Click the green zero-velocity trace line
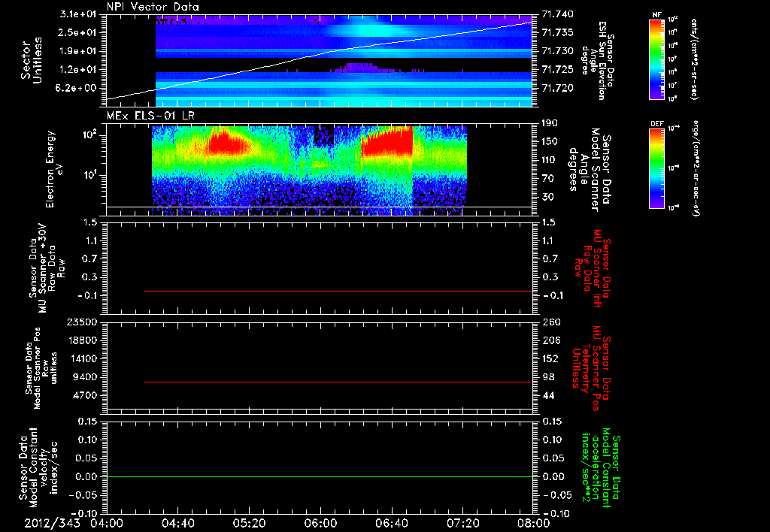 click(x=319, y=476)
